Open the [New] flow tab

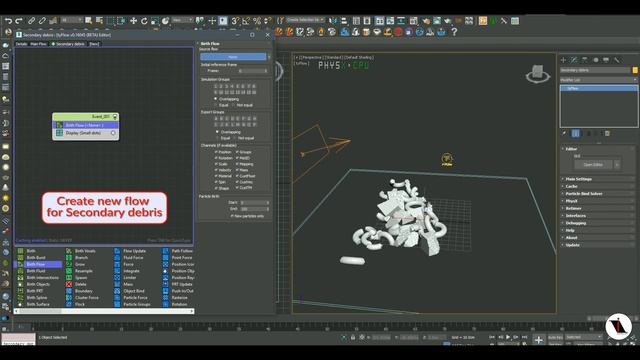(94, 44)
